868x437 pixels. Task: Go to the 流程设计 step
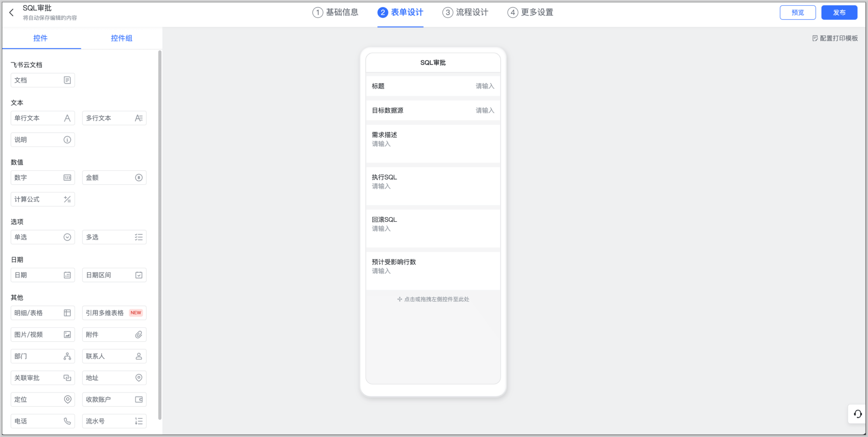(x=465, y=12)
